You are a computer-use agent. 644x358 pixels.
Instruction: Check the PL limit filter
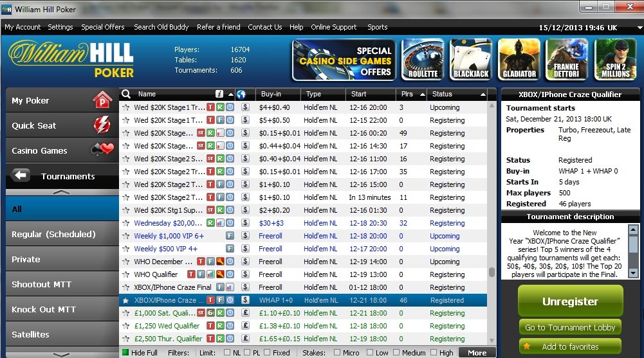coord(247,352)
